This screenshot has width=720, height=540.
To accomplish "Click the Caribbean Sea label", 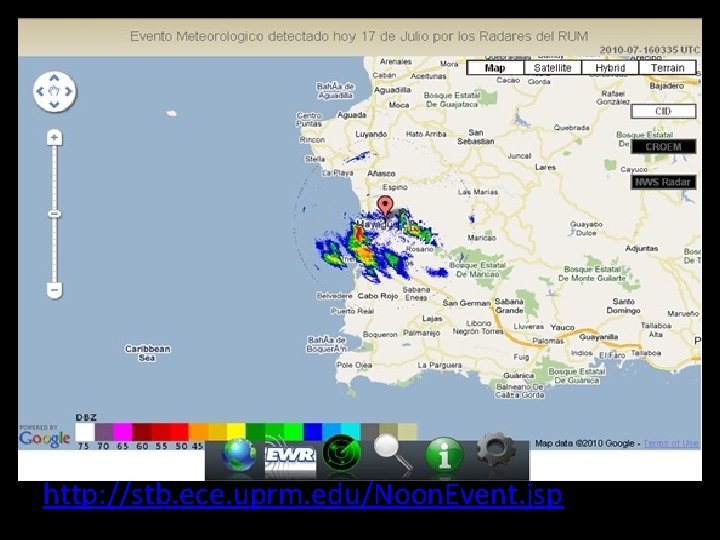I will pos(148,353).
